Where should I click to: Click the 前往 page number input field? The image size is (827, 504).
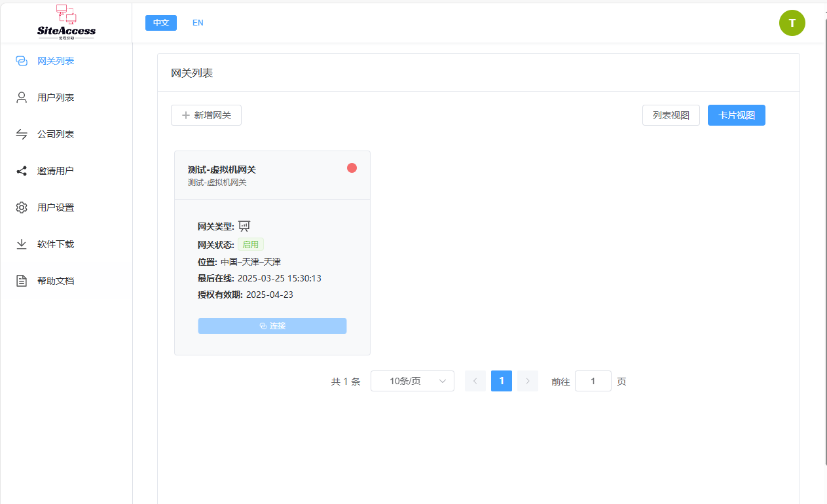click(x=593, y=381)
